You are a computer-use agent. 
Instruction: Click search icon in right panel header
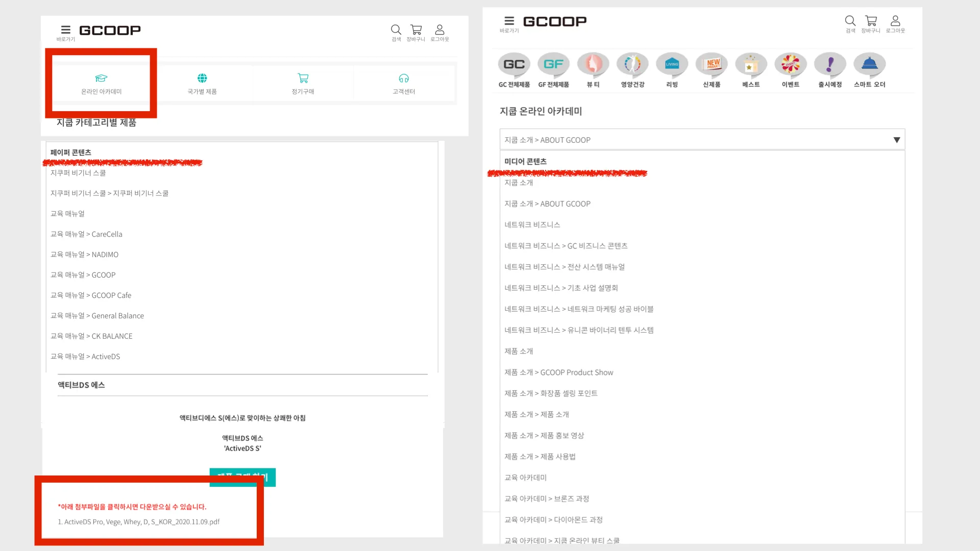[850, 21]
